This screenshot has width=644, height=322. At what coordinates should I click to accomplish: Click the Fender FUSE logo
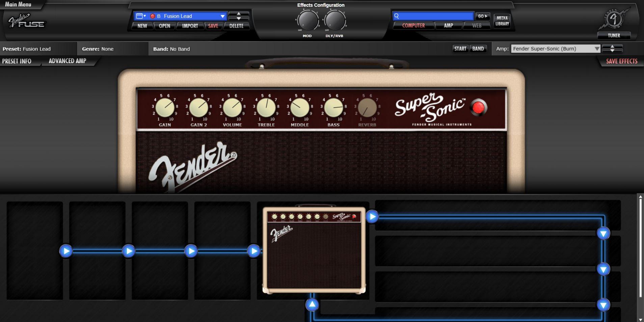tap(27, 21)
